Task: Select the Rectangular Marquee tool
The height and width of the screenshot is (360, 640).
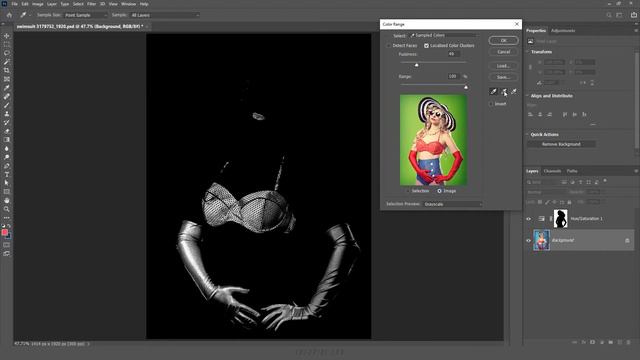Action: [7, 44]
